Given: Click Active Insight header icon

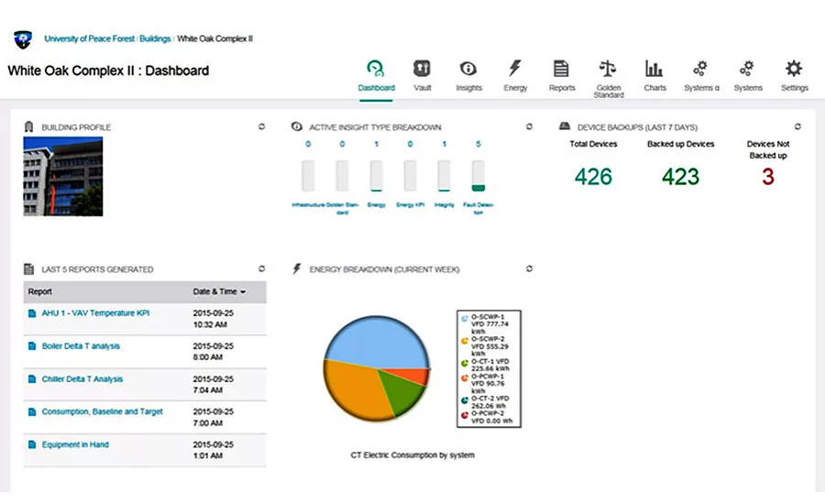Looking at the screenshot, I should click(x=297, y=126).
